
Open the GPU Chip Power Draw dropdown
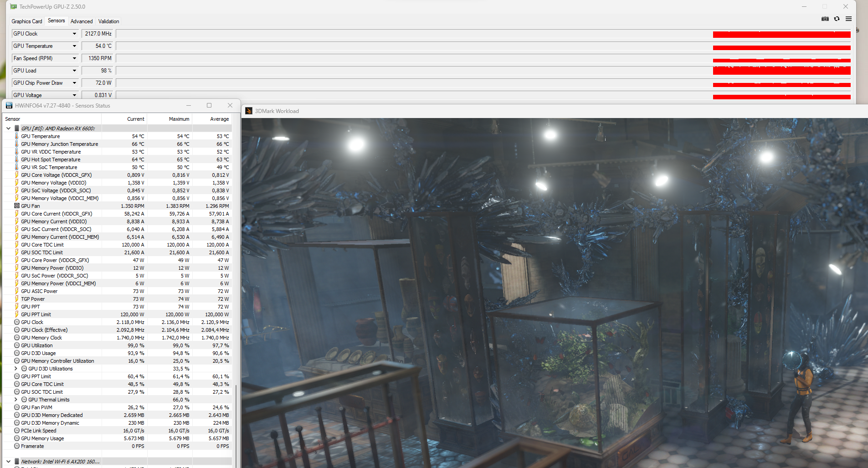[74, 83]
